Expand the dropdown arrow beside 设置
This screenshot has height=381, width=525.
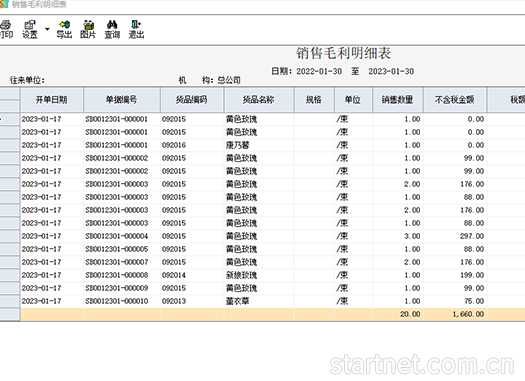click(x=47, y=29)
